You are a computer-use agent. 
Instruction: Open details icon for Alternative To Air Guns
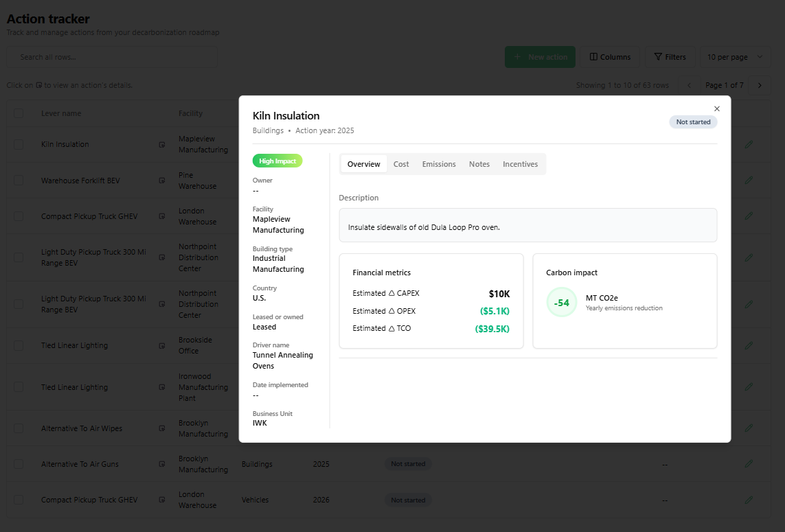point(161,465)
